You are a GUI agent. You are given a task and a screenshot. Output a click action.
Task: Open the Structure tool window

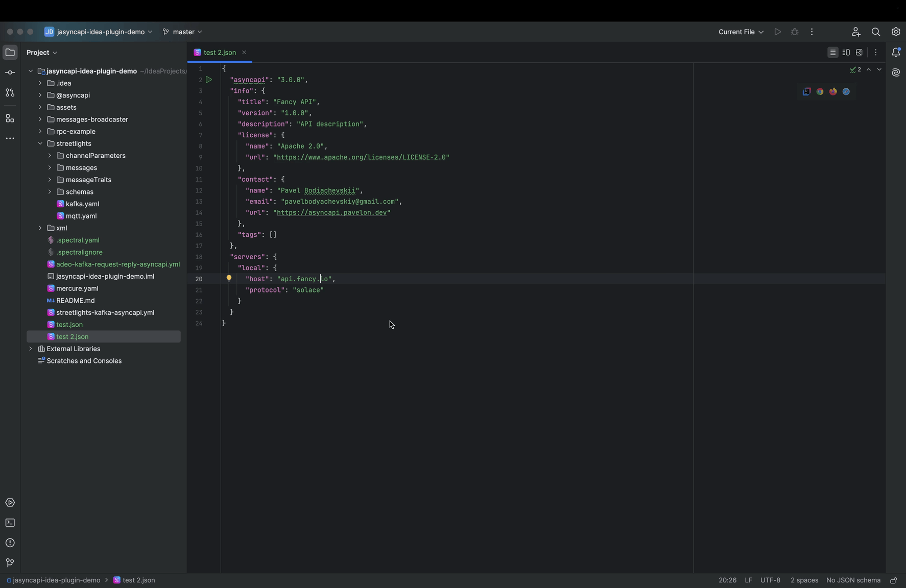[10, 118]
